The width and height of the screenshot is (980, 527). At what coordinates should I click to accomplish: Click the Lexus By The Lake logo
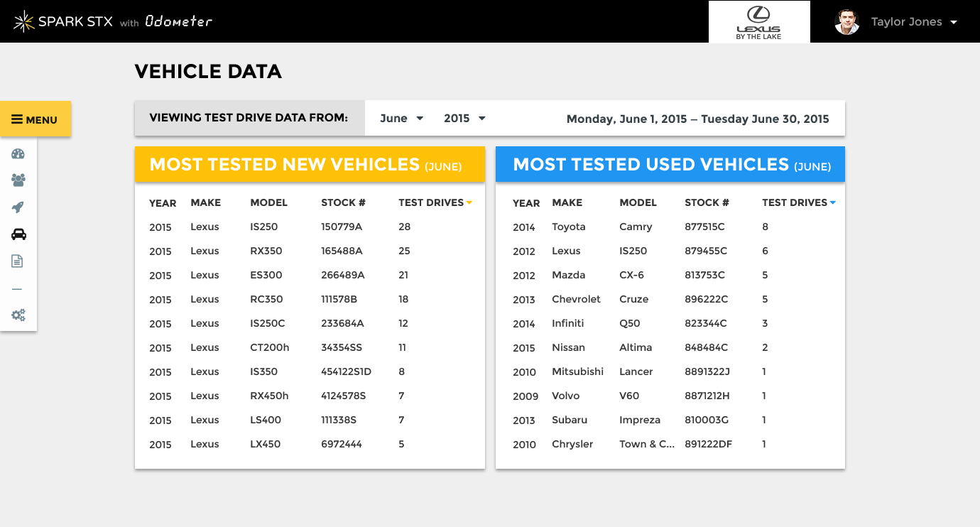(759, 22)
